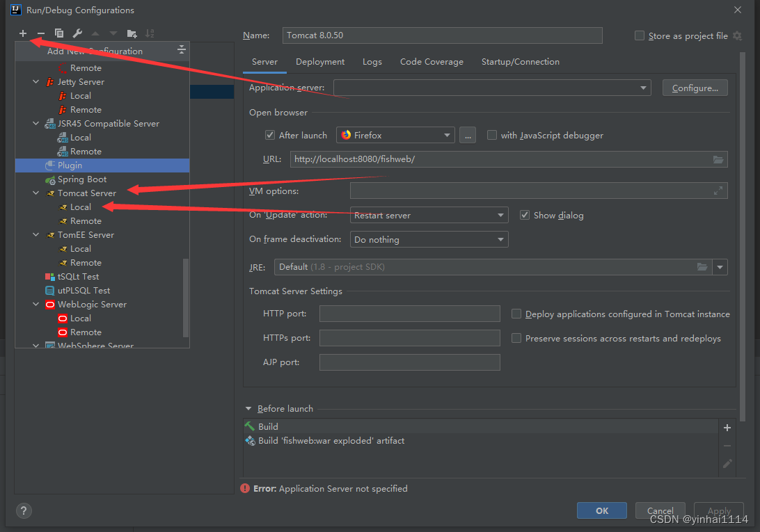Toggle Store as project file checkbox

click(640, 36)
